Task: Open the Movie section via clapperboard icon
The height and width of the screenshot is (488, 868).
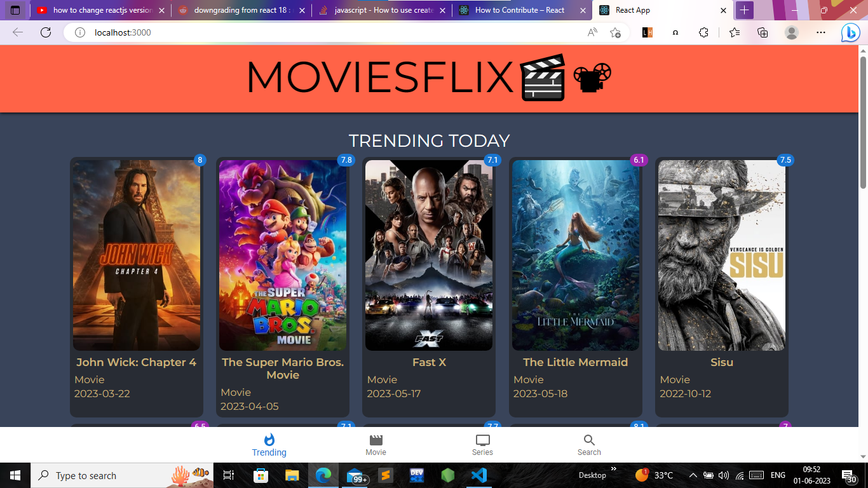Action: tap(376, 438)
